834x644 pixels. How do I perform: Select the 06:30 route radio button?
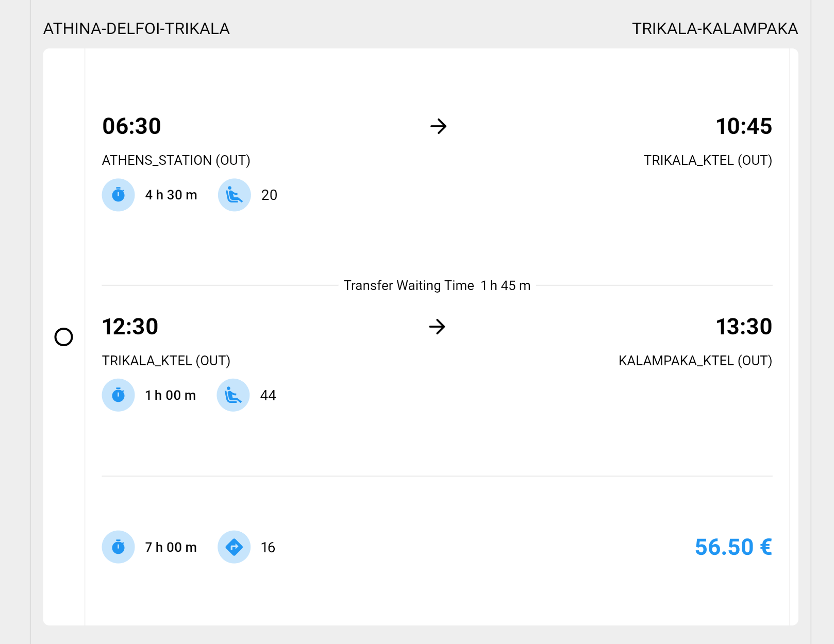click(x=64, y=337)
